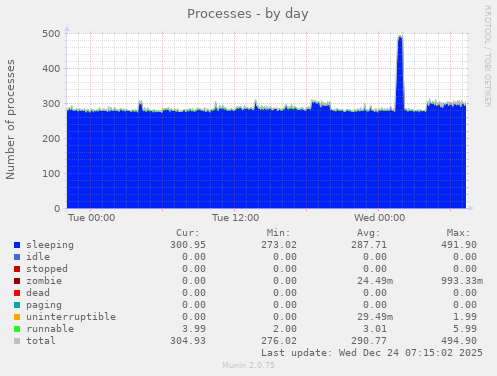The width and height of the screenshot is (497, 376).
Task: Click the orange uninterruptible legend swatch
Action: point(17,317)
